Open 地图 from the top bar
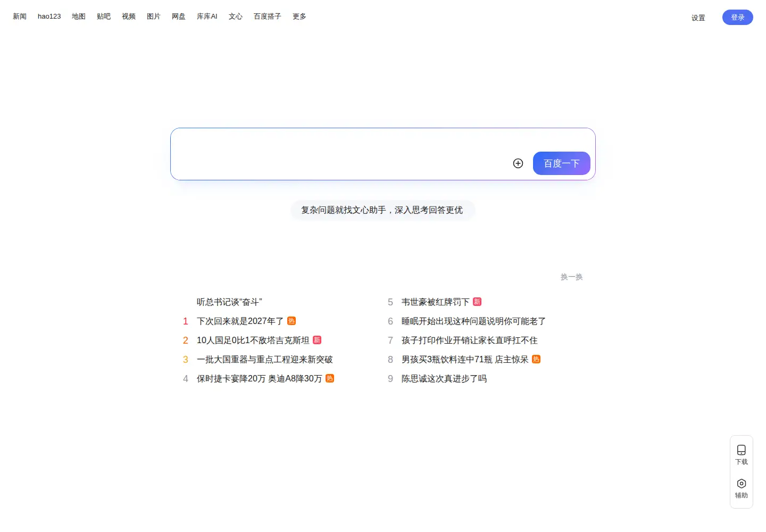This screenshot has height=532, width=766. tap(79, 16)
